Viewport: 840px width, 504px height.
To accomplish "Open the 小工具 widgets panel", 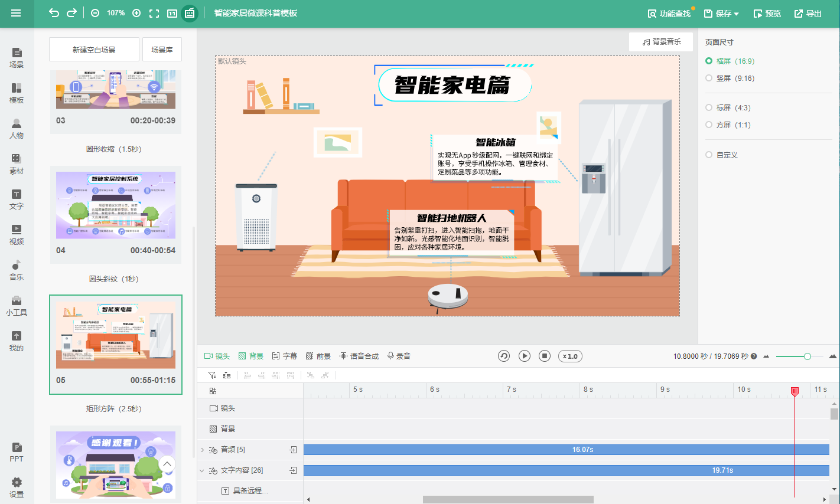I will [x=17, y=306].
